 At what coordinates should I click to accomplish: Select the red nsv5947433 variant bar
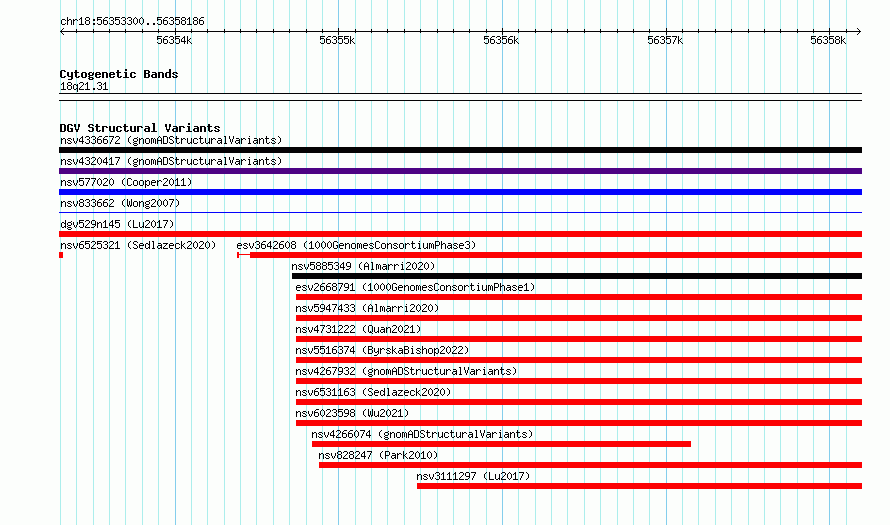click(579, 318)
